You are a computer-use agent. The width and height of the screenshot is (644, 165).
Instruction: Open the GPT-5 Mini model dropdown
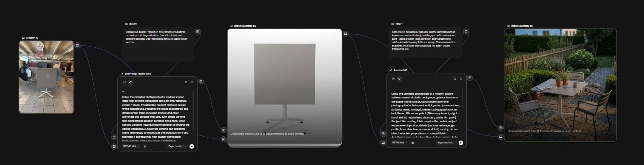click(399, 143)
